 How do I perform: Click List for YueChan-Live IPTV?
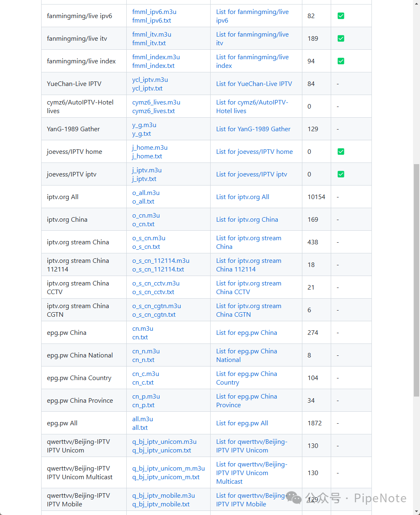(x=254, y=84)
